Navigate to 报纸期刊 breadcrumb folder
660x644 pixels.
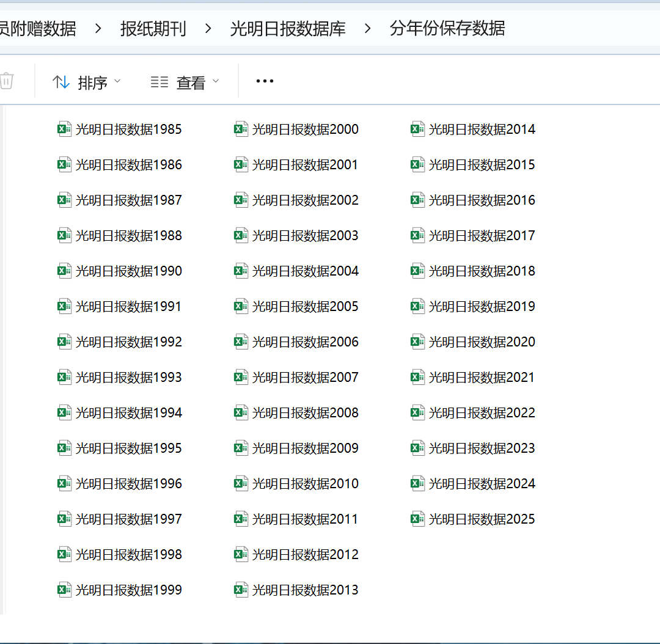(153, 29)
